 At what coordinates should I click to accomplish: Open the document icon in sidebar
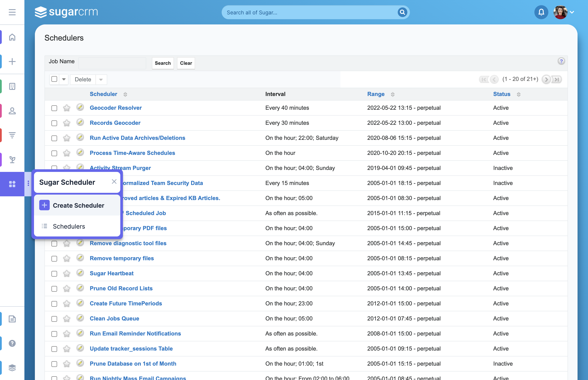click(x=12, y=319)
